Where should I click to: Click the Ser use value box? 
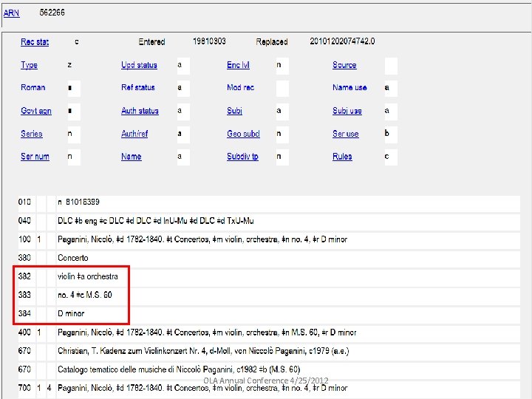click(391, 134)
